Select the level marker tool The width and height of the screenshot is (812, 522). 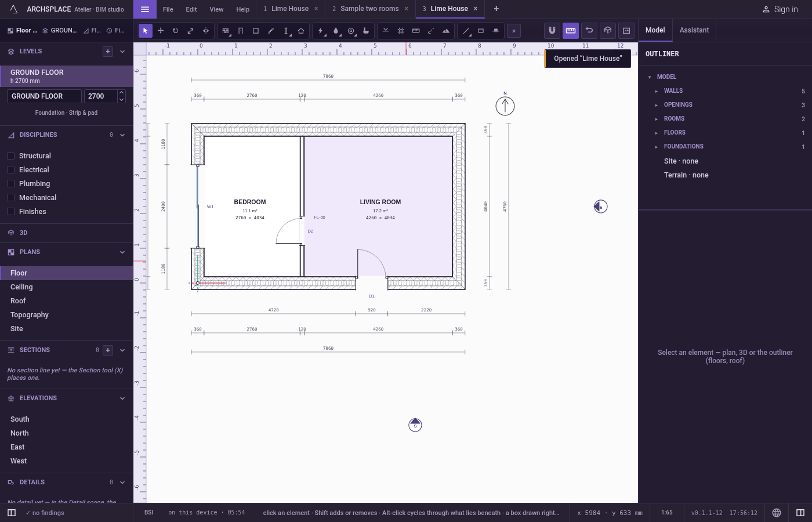(x=386, y=31)
